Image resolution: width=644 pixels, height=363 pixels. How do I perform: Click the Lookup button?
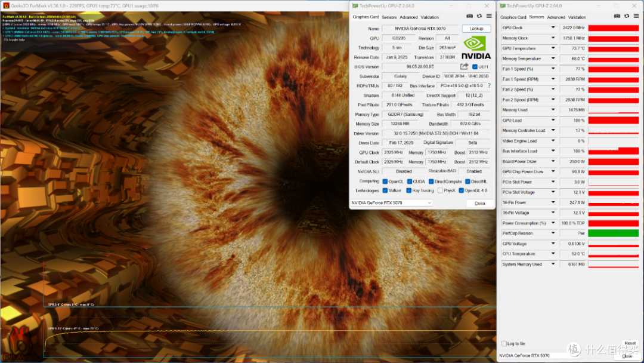pos(475,28)
